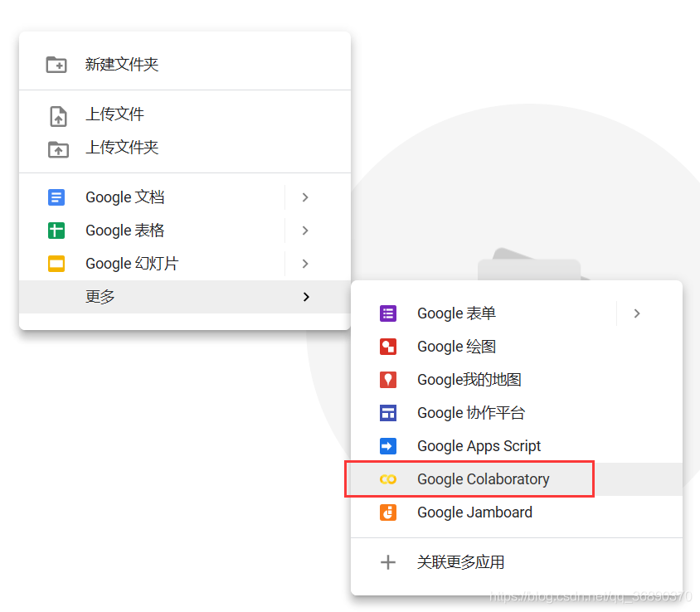Select 新建文件夹 menu entry
The height and width of the screenshot is (612, 700).
(x=185, y=65)
